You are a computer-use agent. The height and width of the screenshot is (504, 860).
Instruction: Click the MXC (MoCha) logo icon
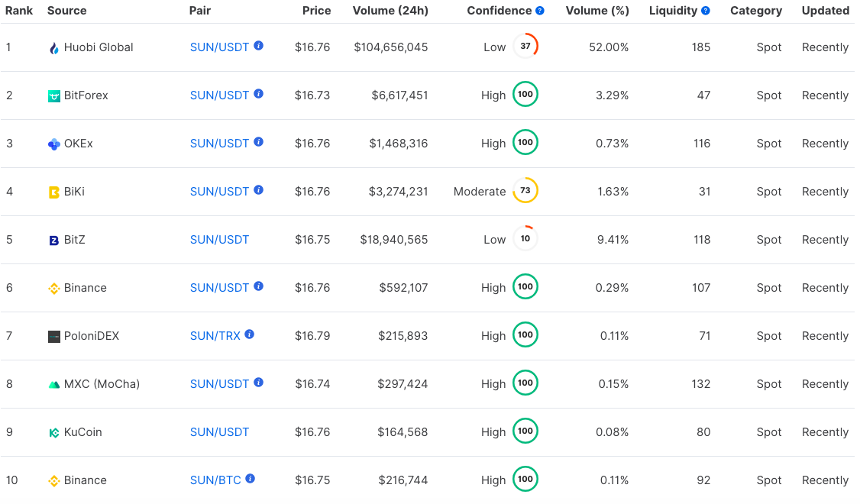[x=54, y=385]
